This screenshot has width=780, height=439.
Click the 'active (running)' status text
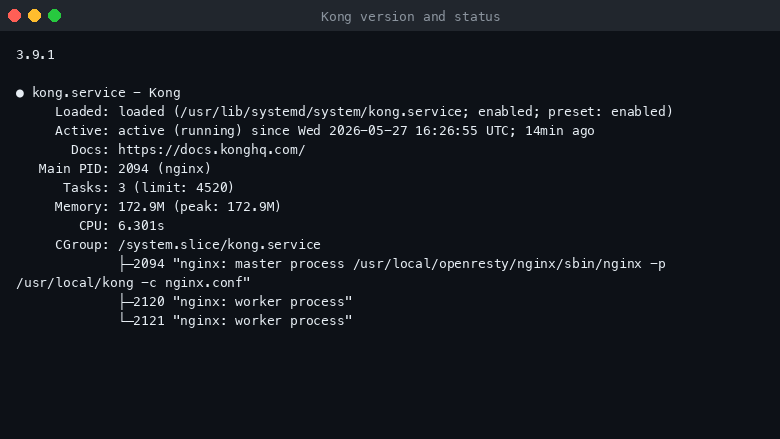click(x=180, y=131)
